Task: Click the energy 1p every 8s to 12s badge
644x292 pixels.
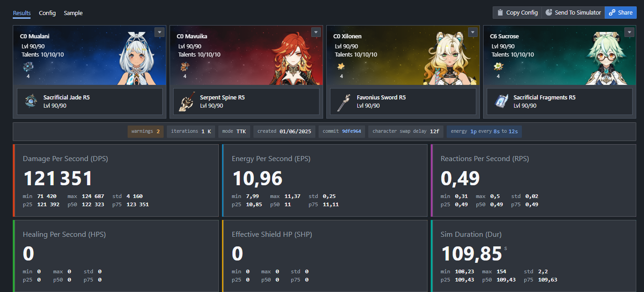Action: (484, 131)
